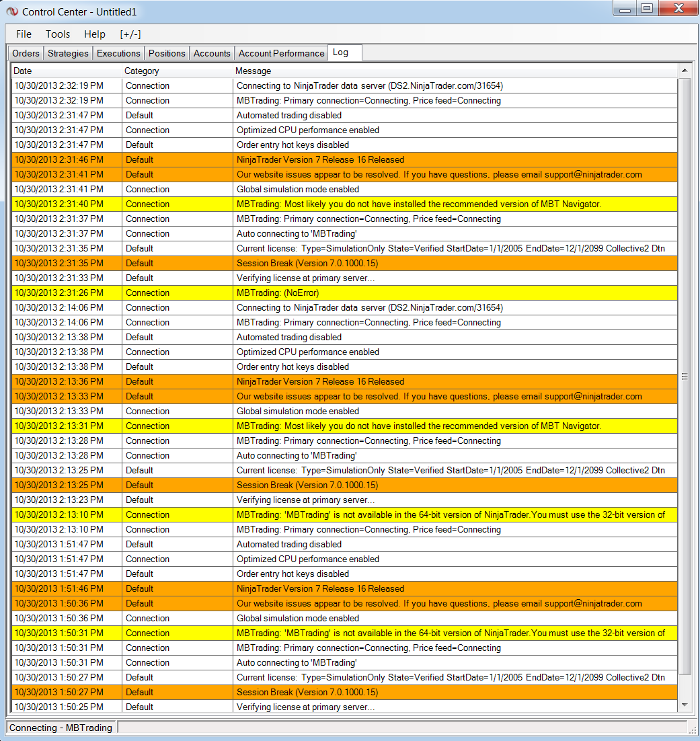This screenshot has height=741, width=700.
Task: Select 2:13:33 PM 'Global simulation mode enabled' row
Action: pyautogui.click(x=344, y=411)
